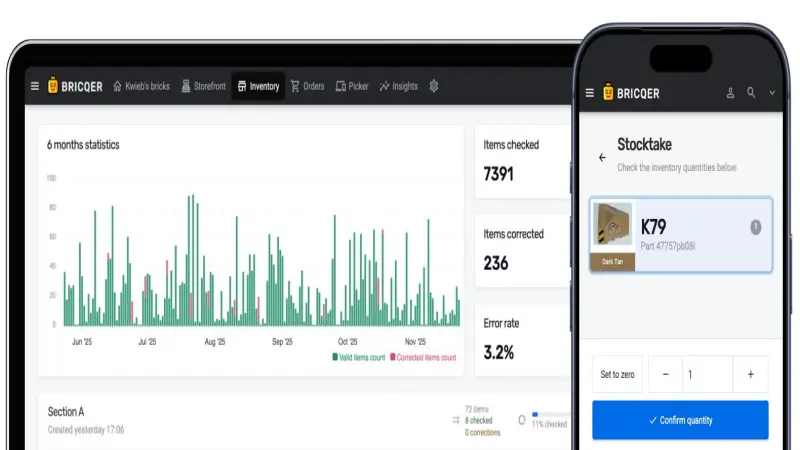The image size is (800, 450).
Task: Open the Storefront tab
Action: coord(204,86)
